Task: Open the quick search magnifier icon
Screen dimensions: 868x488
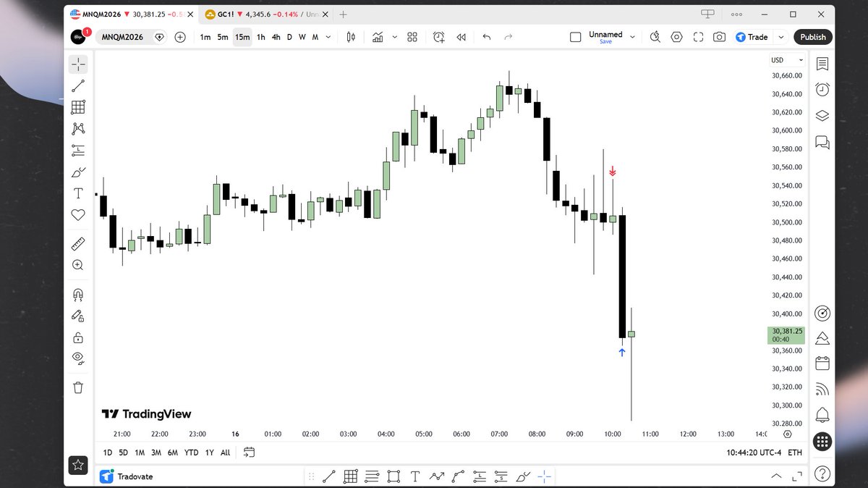Action: tap(655, 37)
